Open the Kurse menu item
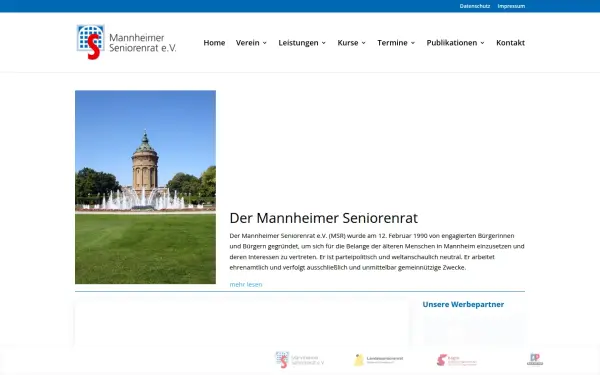Image resolution: width=600 pixels, height=375 pixels. pyautogui.click(x=348, y=43)
